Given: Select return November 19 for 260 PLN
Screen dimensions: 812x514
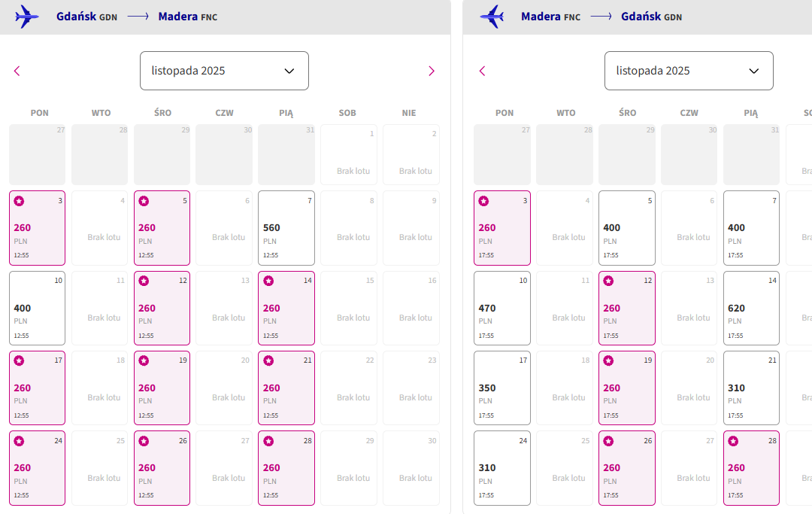Looking at the screenshot, I should pyautogui.click(x=626, y=388).
